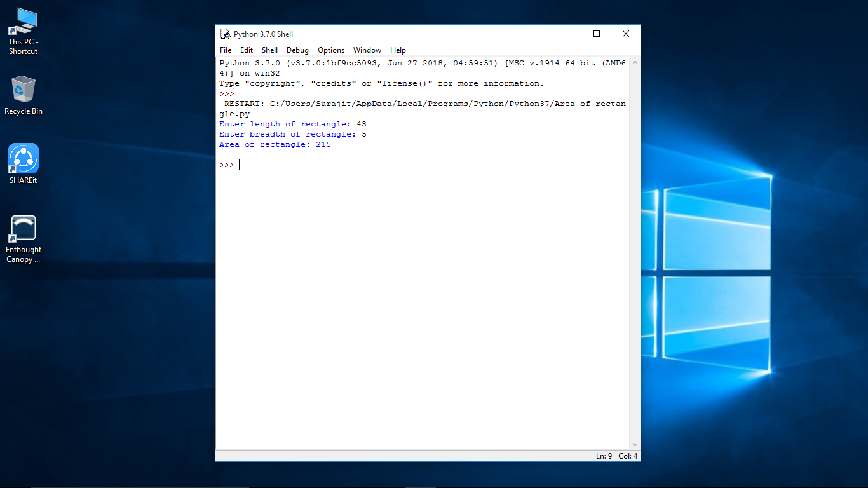Click the IDLE icon in the title bar
Screen dimensions: 868x488
click(224, 34)
